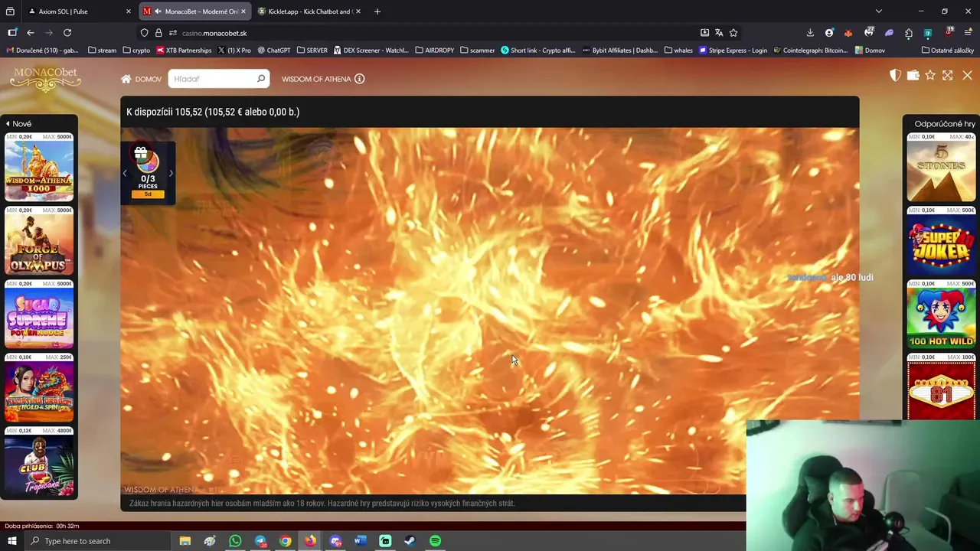Close the Axiom SOL tab
This screenshot has width=980, height=551.
click(x=128, y=11)
